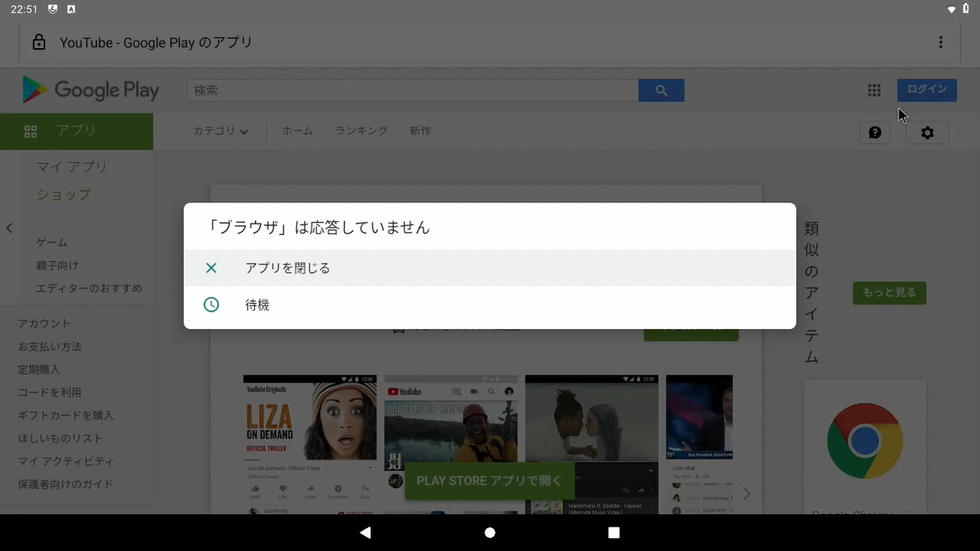Image resolution: width=980 pixels, height=551 pixels.
Task: Open the help question mark button
Action: point(875,132)
